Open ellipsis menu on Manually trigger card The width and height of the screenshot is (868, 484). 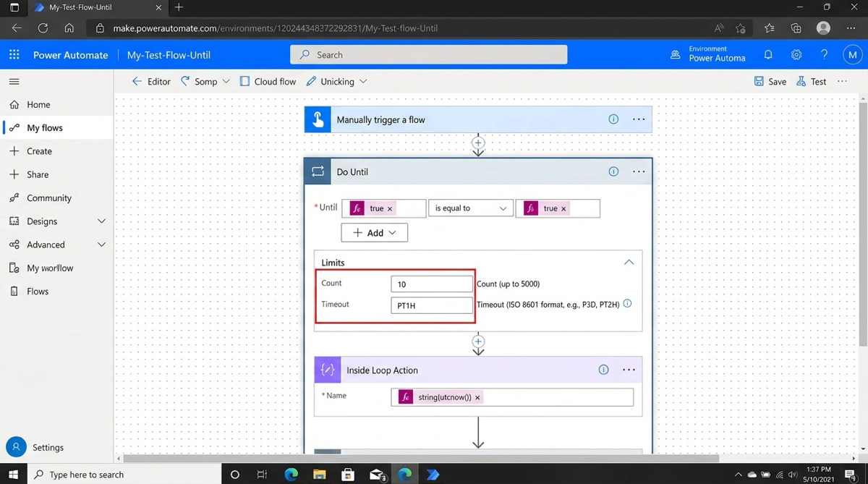click(x=639, y=119)
